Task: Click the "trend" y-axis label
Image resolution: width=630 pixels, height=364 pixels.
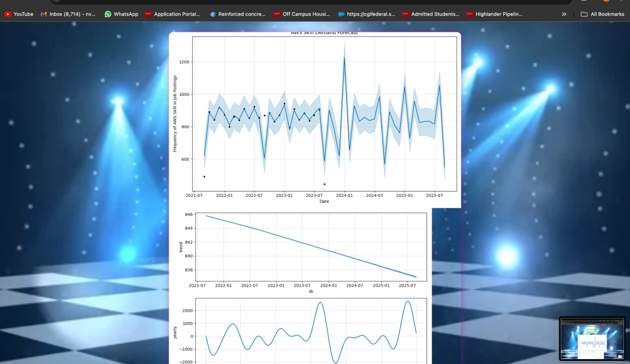Action: (181, 247)
